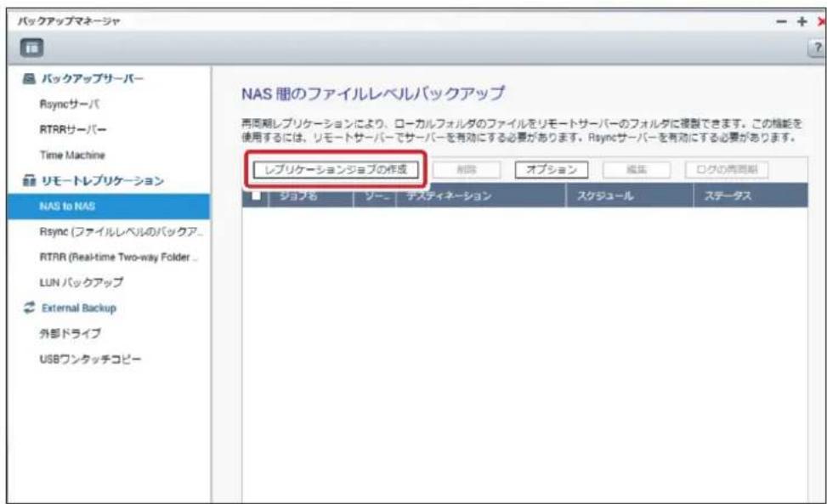Screen dimensions: 827x504
Task: Click the ログの再同期 button
Action: 726,170
